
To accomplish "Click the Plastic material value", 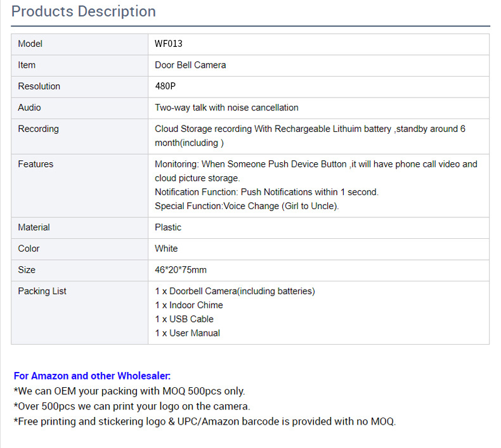I will (168, 227).
